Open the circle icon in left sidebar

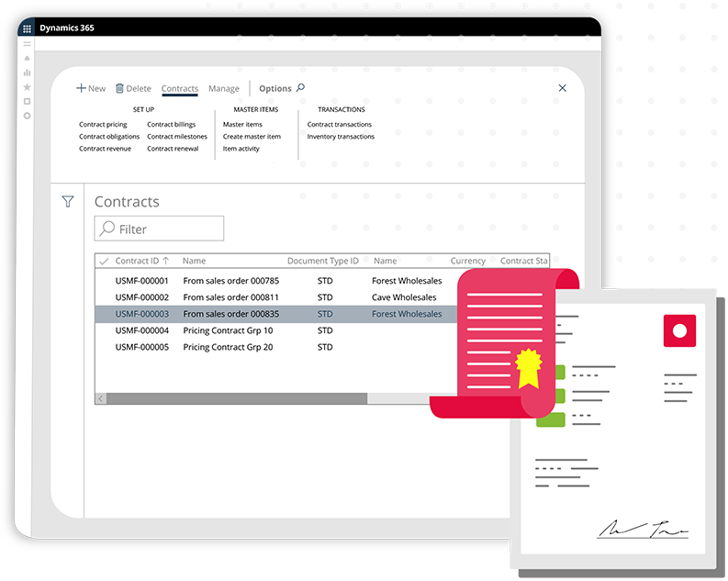27,116
